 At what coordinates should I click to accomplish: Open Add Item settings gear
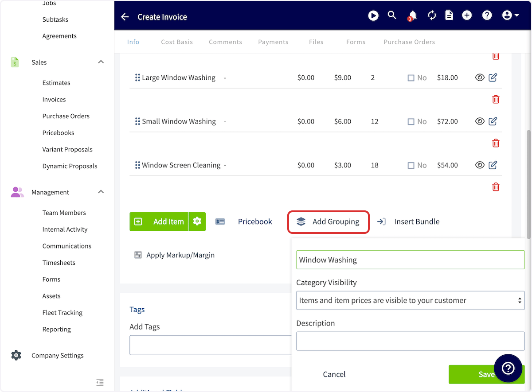click(197, 221)
